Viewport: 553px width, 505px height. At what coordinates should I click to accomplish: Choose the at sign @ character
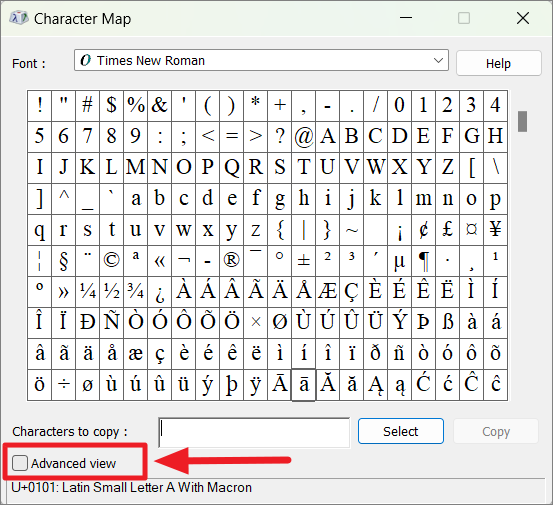click(x=303, y=136)
